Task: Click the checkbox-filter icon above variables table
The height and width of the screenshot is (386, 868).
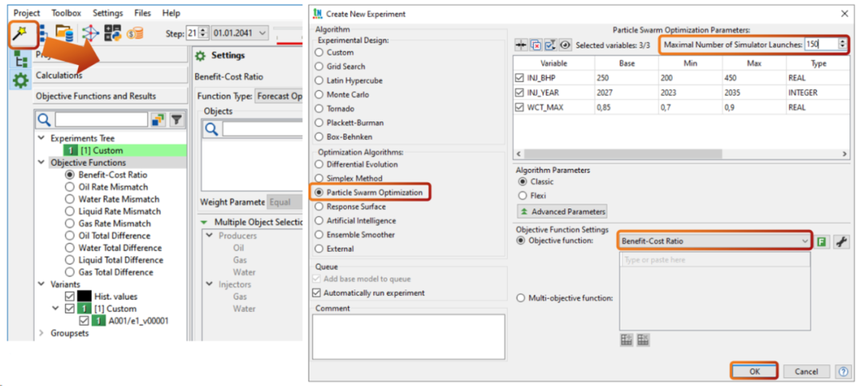Action: point(550,45)
